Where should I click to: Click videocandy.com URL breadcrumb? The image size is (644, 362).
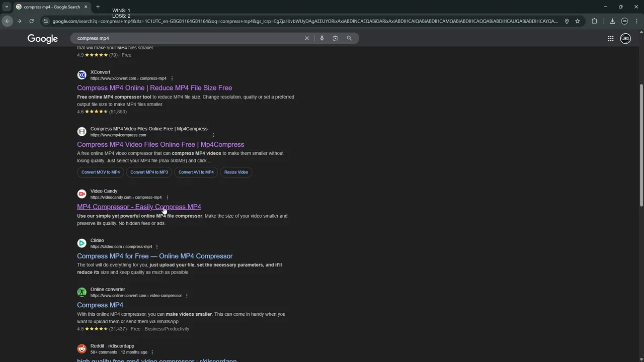126,198
